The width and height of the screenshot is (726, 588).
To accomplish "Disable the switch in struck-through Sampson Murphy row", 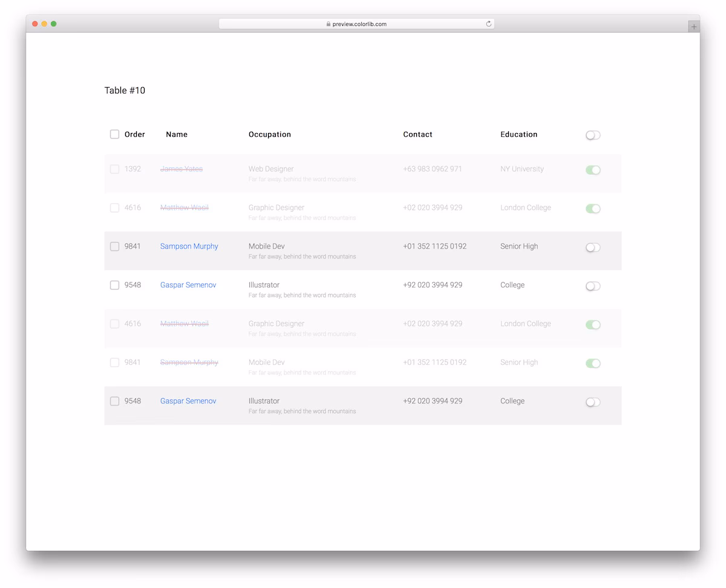I will (x=593, y=364).
